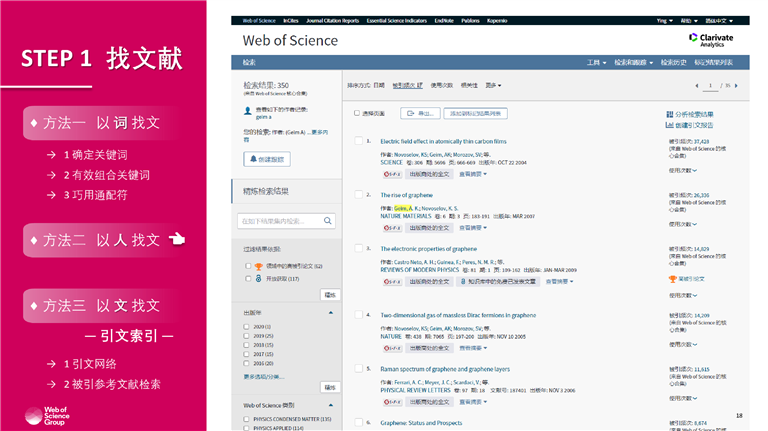This screenshot has height=431, width=768.
Task: Expand view abstract for The rise of graphene
Action: coord(473,228)
